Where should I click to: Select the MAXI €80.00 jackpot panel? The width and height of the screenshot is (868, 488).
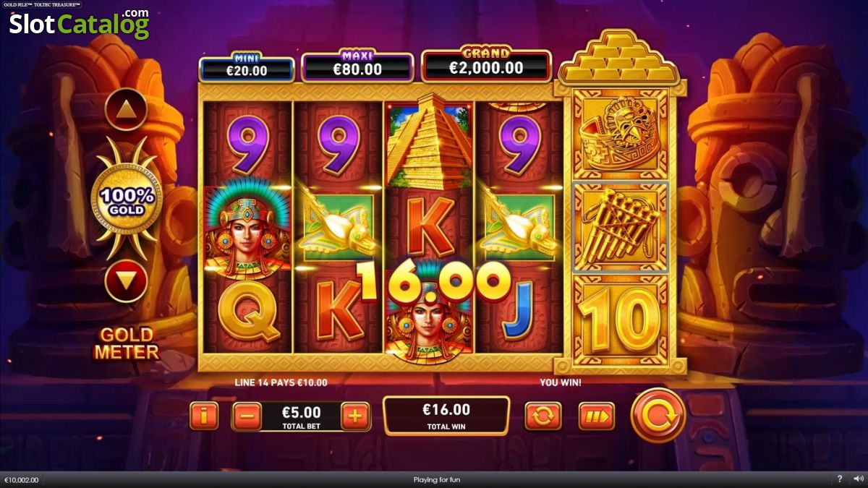357,67
